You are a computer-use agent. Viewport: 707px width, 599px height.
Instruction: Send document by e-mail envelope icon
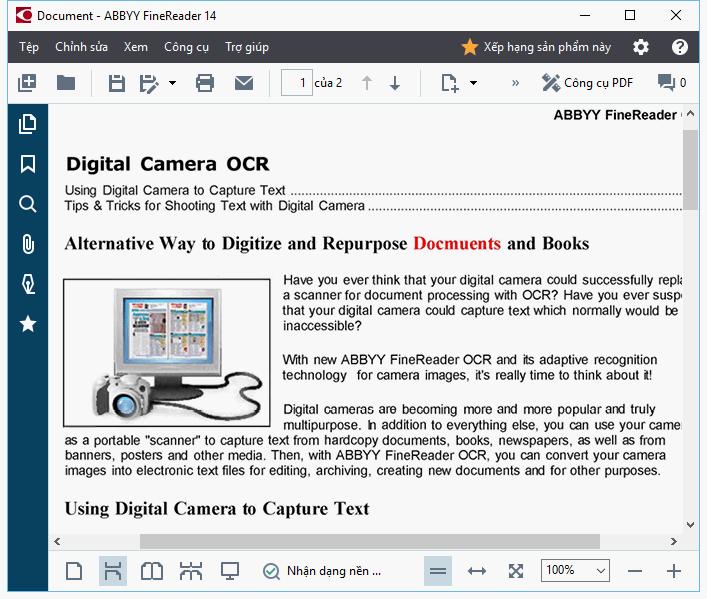tap(244, 83)
